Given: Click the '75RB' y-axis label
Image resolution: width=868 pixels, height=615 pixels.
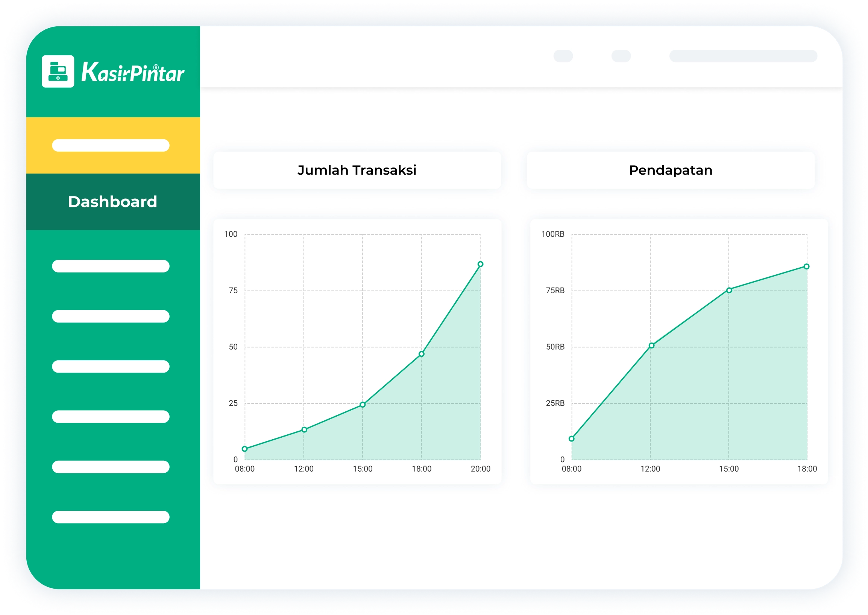Looking at the screenshot, I should (x=555, y=290).
